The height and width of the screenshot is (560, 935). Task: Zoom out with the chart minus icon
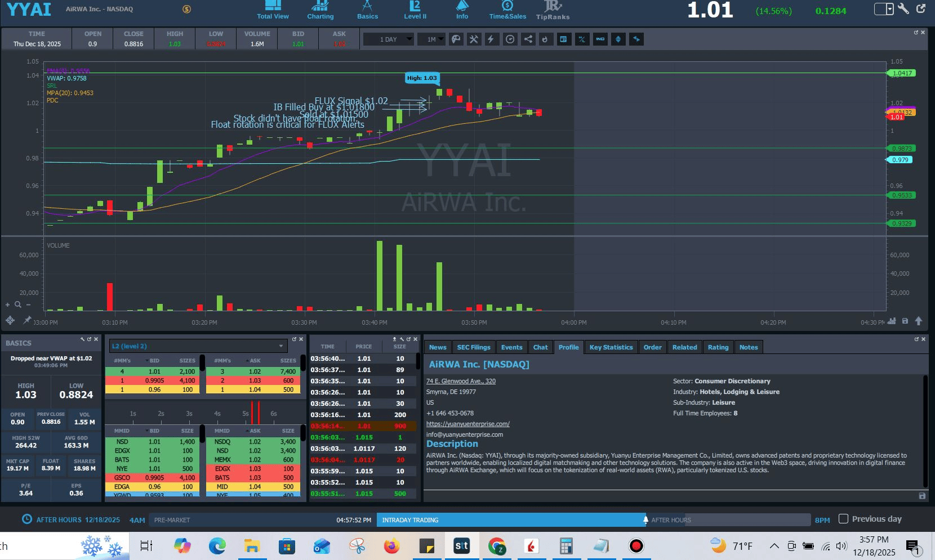28,304
